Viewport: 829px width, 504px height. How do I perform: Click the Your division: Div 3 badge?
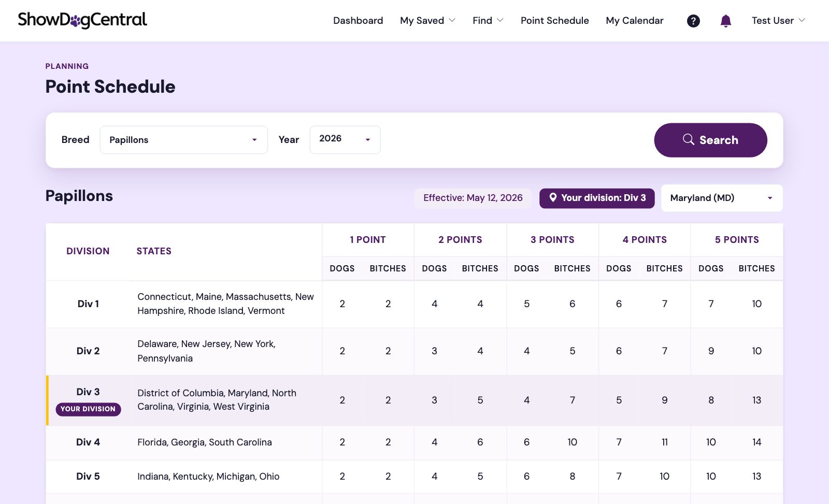point(597,198)
